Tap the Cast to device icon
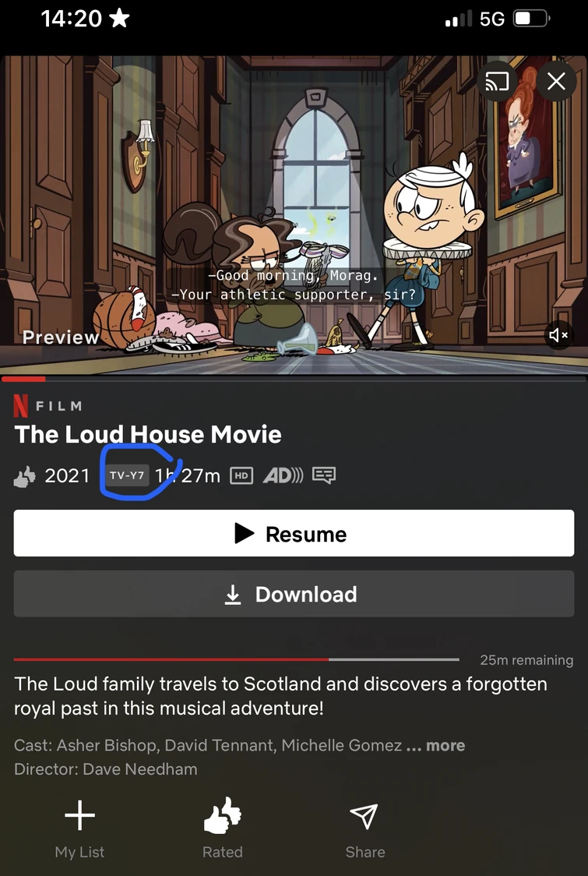Viewport: 588px width, 876px height. (x=497, y=82)
